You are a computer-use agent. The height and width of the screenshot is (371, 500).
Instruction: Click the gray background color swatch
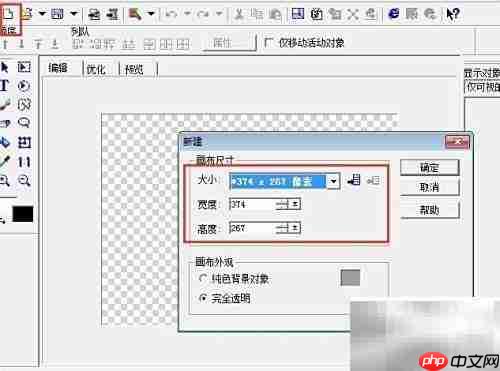[x=350, y=278]
